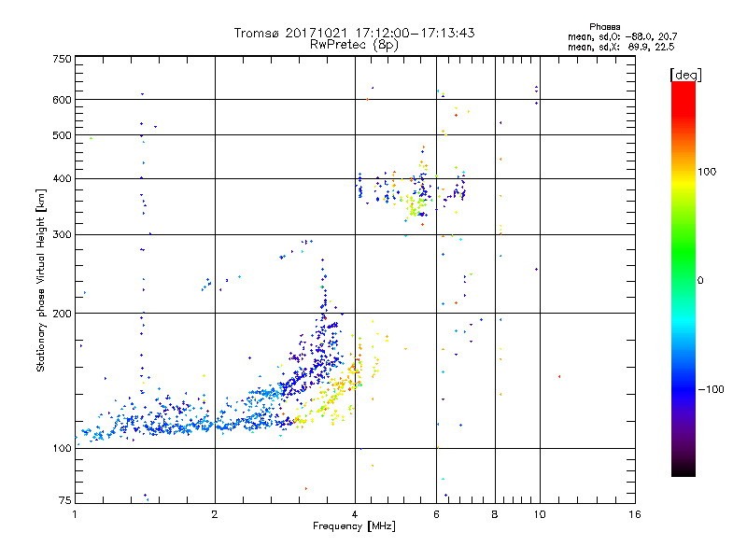The image size is (747, 560).
Task: Click the '[deg]' colorbar unit label
Action: pyautogui.click(x=685, y=75)
